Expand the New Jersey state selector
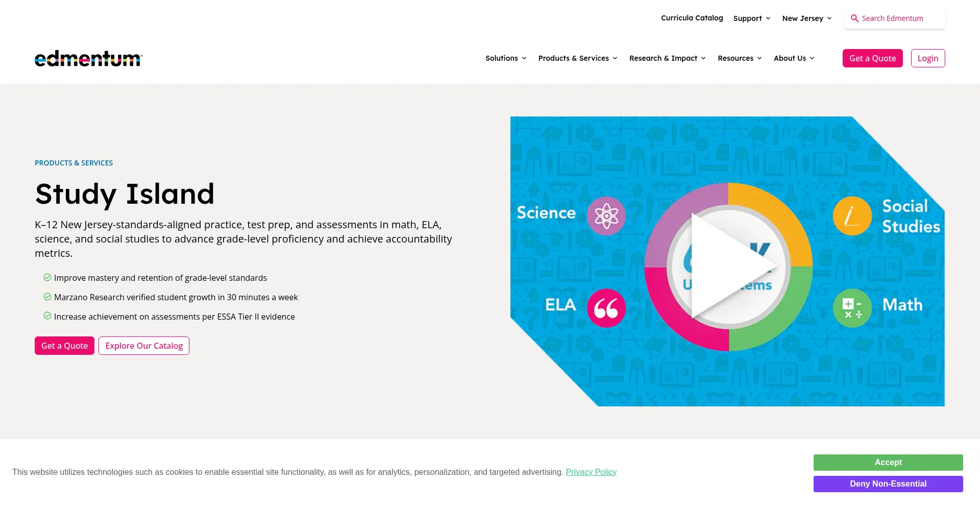Screen dimensions: 980x507 (x=806, y=18)
